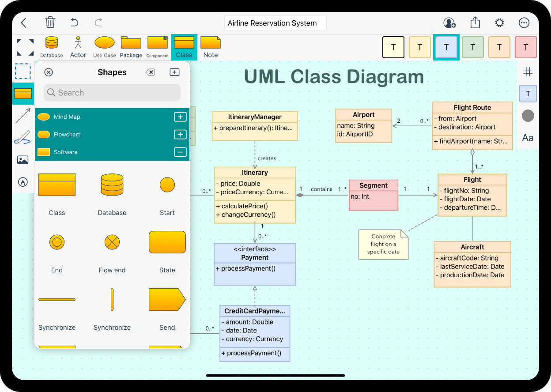Select the blue T color swatch
The height and width of the screenshot is (392, 551).
click(446, 47)
